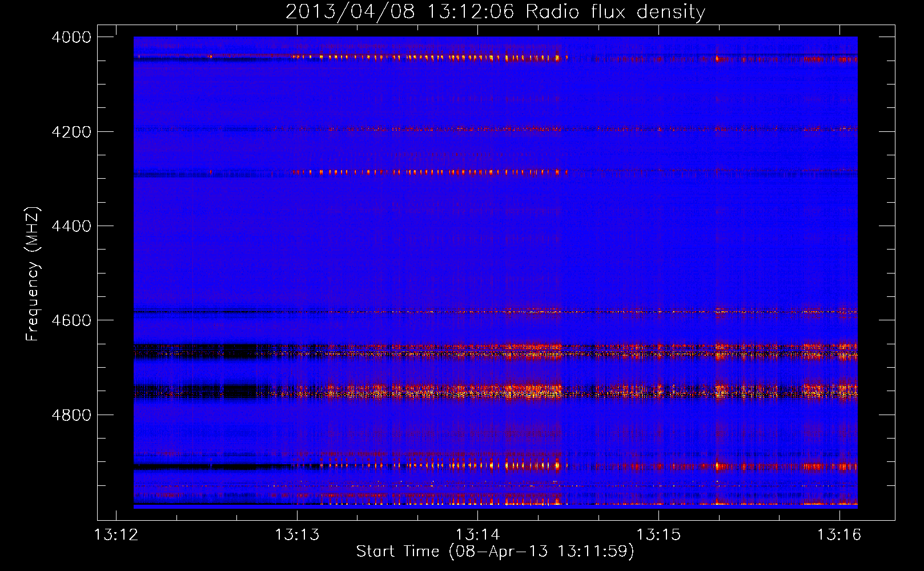Click the 4000 frequency tick label
The image size is (924, 571).
[x=71, y=37]
